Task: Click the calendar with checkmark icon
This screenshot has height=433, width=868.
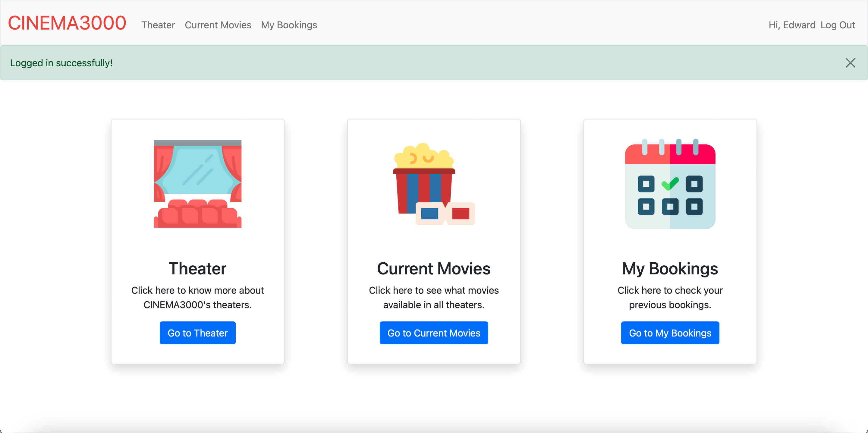Action: click(x=670, y=185)
